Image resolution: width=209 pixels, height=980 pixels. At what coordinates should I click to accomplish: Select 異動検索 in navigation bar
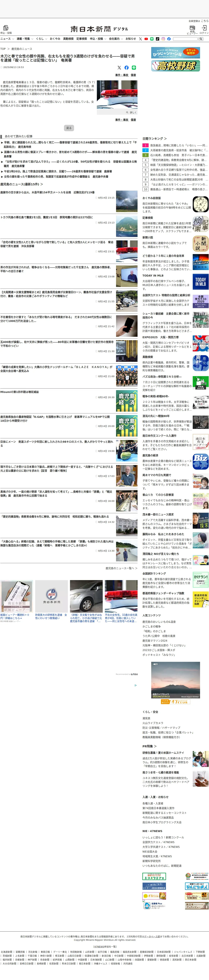[x=68, y=39]
